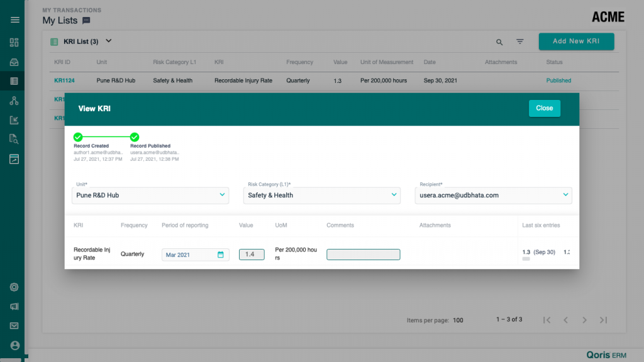
Task: Open the Recipient email dropdown
Action: click(493, 195)
